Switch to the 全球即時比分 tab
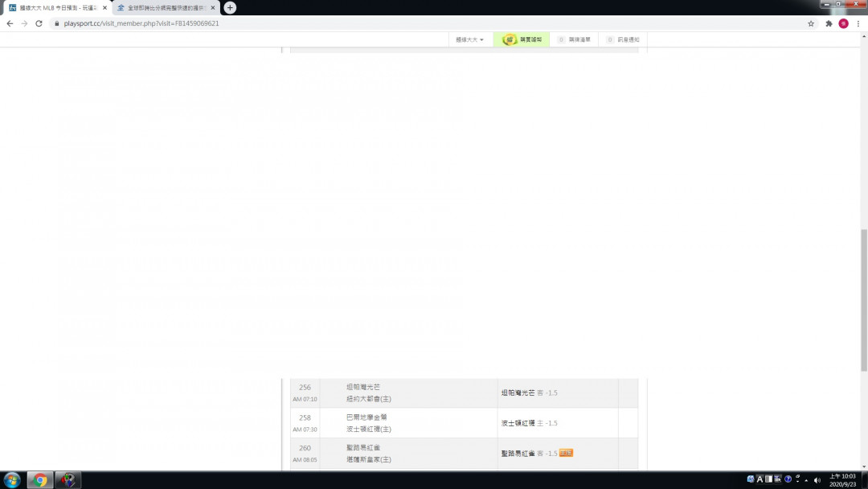868x489 pixels. (166, 8)
